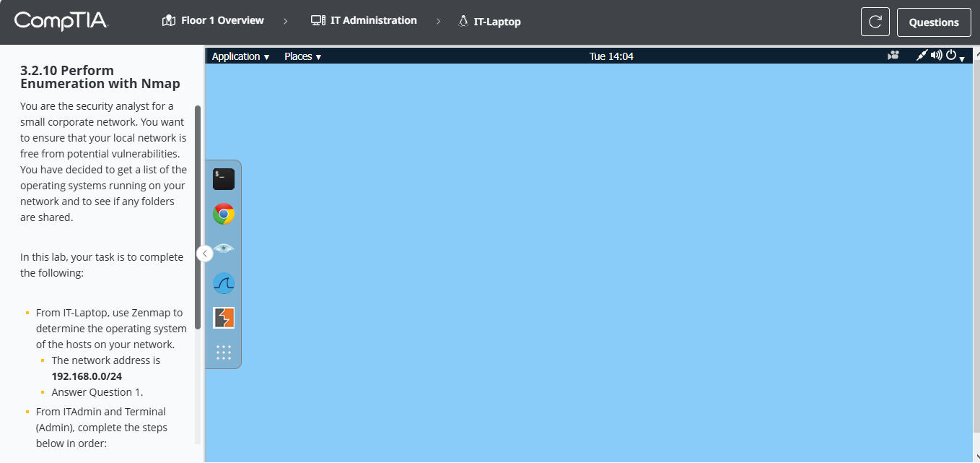The height and width of the screenshot is (463, 980).
Task: Open the Questions panel
Action: (x=933, y=22)
